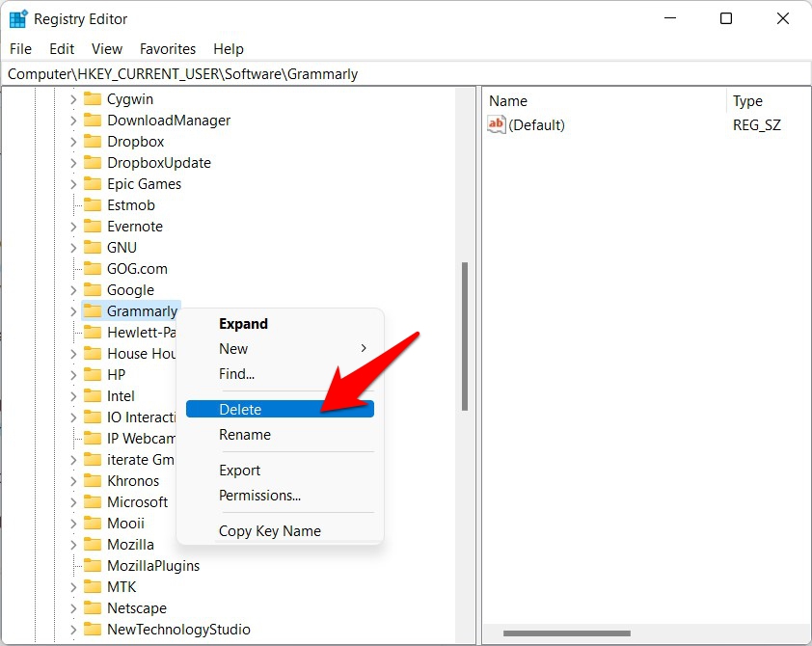Select the GOG.com folder icon
Image resolution: width=812 pixels, height=646 pixels.
click(93, 269)
